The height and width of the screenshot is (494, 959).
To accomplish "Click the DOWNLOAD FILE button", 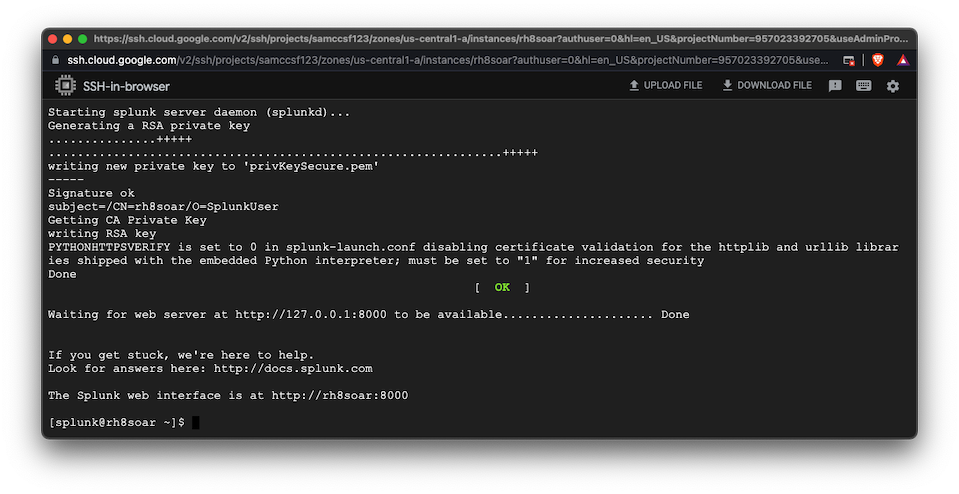I will tap(767, 86).
